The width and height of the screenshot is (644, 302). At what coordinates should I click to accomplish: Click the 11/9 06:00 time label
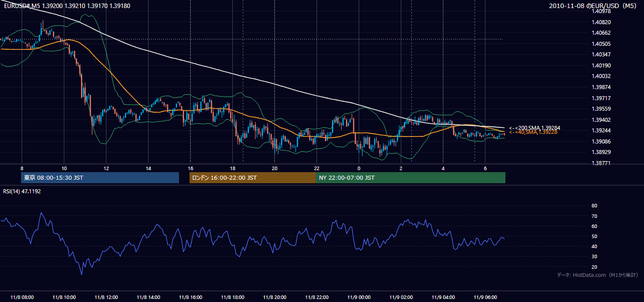485,297
